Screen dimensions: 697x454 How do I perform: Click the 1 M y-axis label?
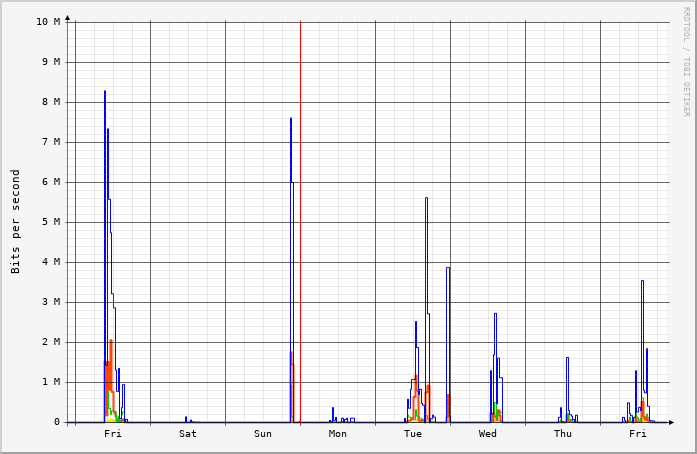pyautogui.click(x=51, y=382)
